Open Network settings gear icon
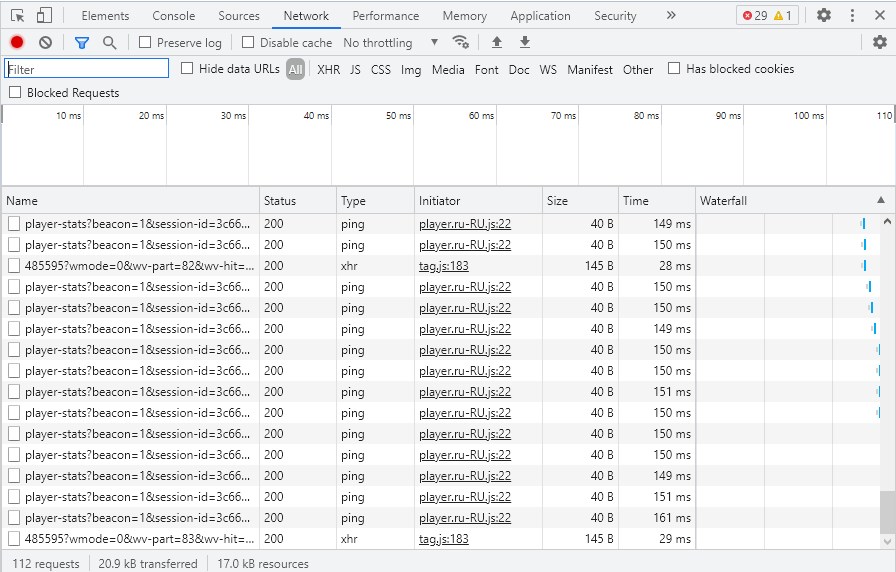Image resolution: width=896 pixels, height=572 pixels. pos(879,42)
